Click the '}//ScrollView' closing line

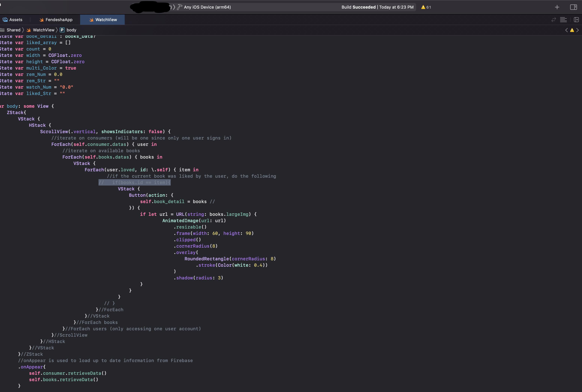pos(69,335)
